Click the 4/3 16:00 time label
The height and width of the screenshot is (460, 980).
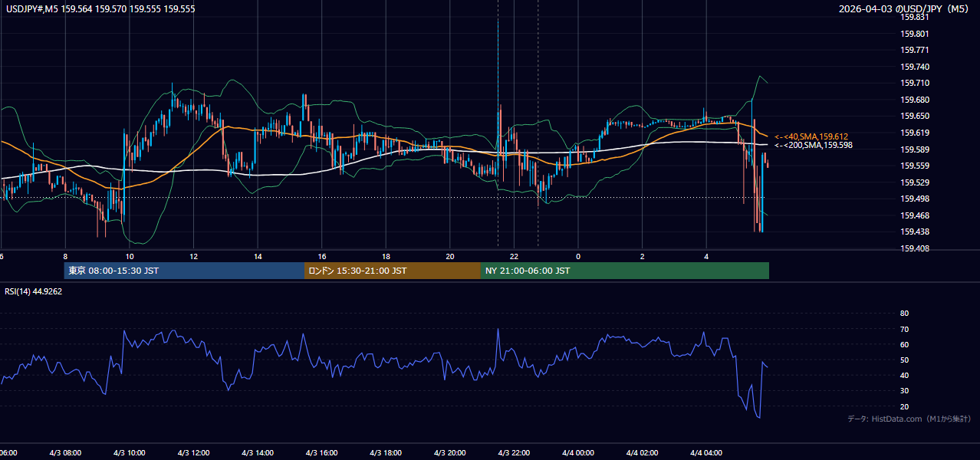click(322, 453)
